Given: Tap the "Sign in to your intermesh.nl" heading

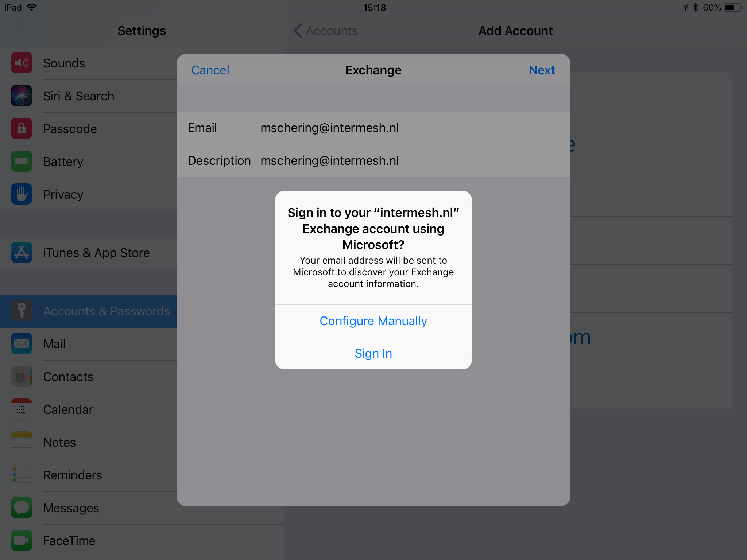Looking at the screenshot, I should click(x=373, y=229).
